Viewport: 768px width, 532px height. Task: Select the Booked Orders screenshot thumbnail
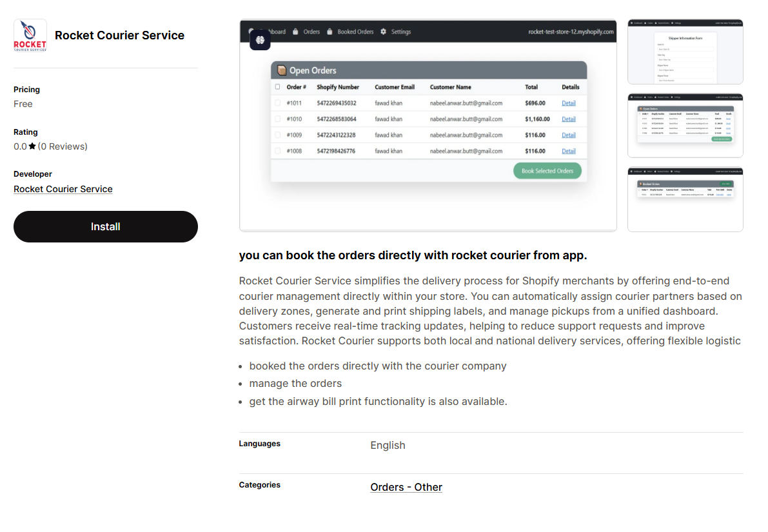(x=685, y=200)
